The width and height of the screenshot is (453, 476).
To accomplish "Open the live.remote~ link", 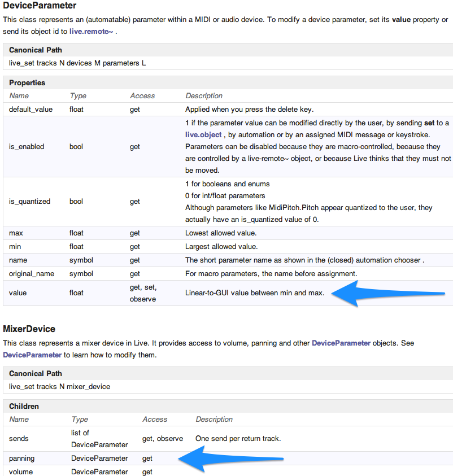I will click(x=93, y=31).
